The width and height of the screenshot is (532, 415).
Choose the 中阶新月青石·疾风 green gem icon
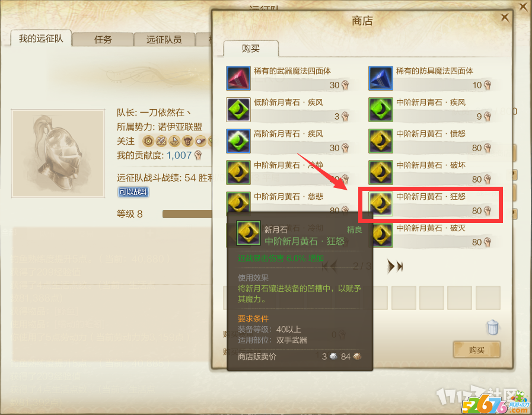[380, 110]
